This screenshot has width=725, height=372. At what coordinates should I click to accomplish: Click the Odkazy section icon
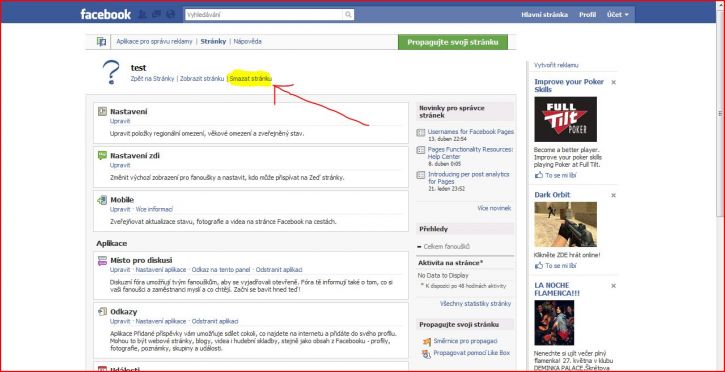click(x=102, y=312)
